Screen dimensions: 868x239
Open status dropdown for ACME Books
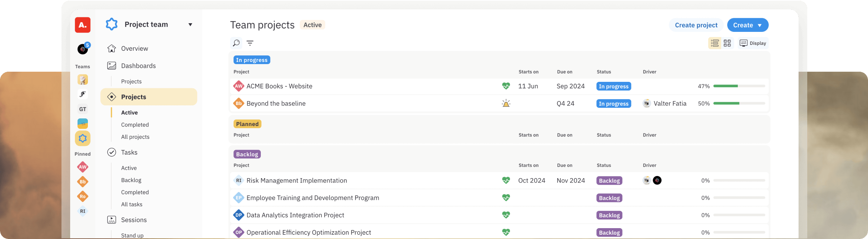614,86
